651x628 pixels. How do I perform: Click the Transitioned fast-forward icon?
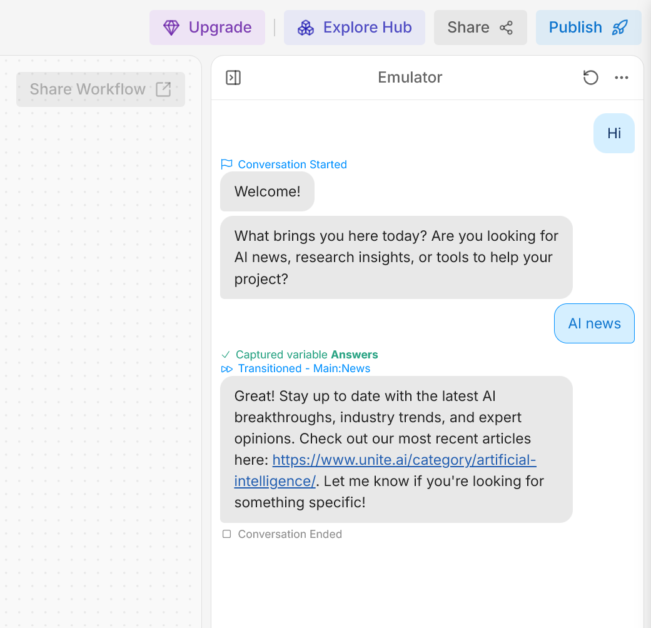[227, 369]
